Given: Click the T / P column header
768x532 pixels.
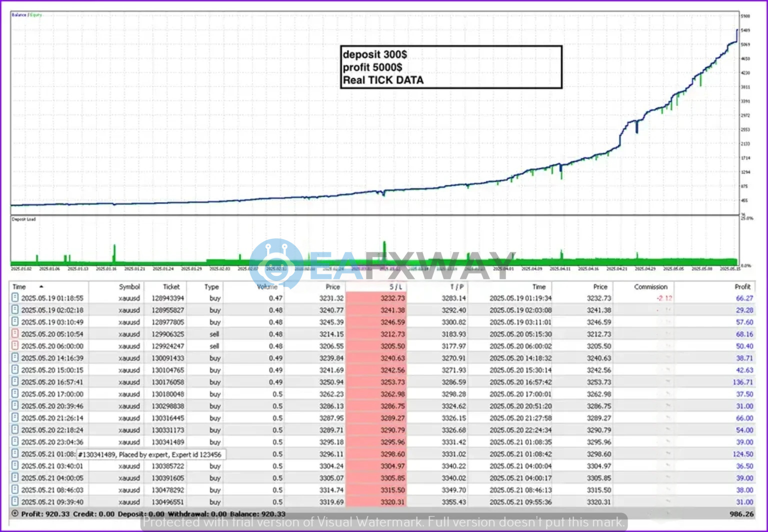Looking at the screenshot, I should [x=456, y=287].
